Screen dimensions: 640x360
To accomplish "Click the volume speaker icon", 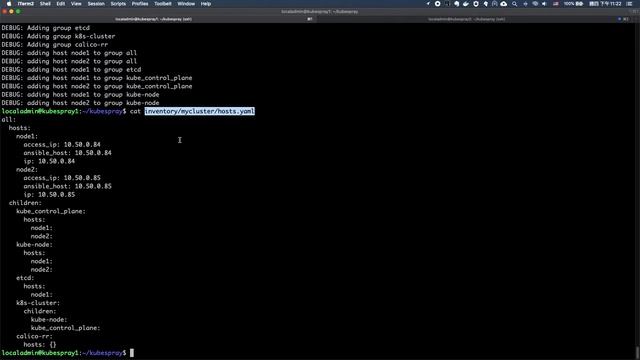I will [544, 4].
